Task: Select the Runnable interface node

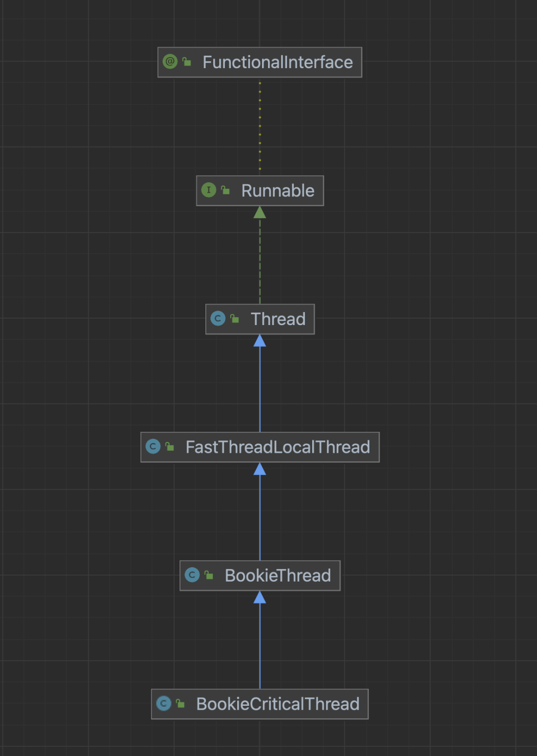Action: [x=260, y=191]
